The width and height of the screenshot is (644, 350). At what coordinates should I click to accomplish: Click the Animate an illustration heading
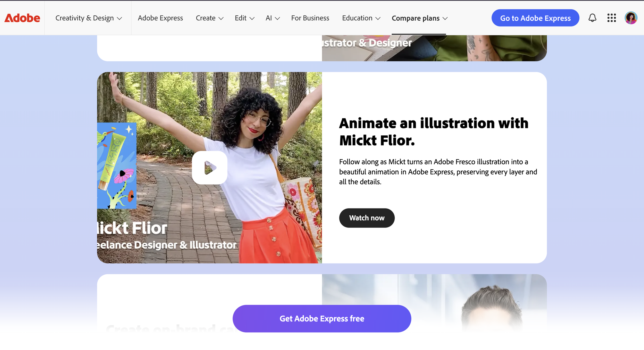point(434,132)
